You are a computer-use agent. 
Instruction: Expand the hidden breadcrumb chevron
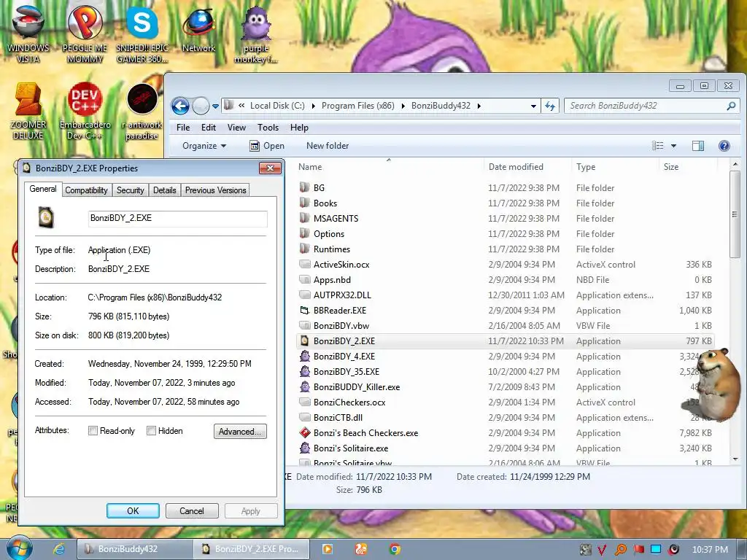click(x=241, y=106)
